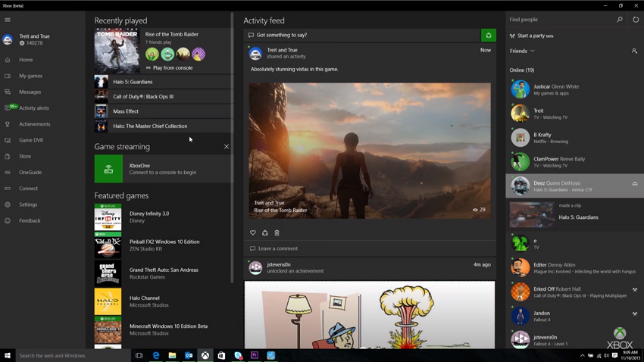The height and width of the screenshot is (362, 644).
Task: Open the Store bag icon in sidebar
Action: click(x=8, y=156)
